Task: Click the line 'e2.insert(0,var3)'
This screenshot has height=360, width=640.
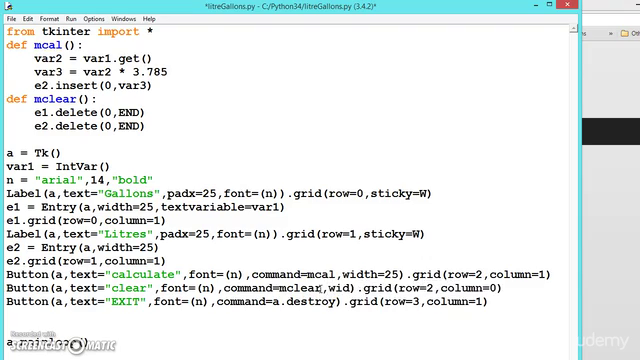Action: (x=93, y=85)
